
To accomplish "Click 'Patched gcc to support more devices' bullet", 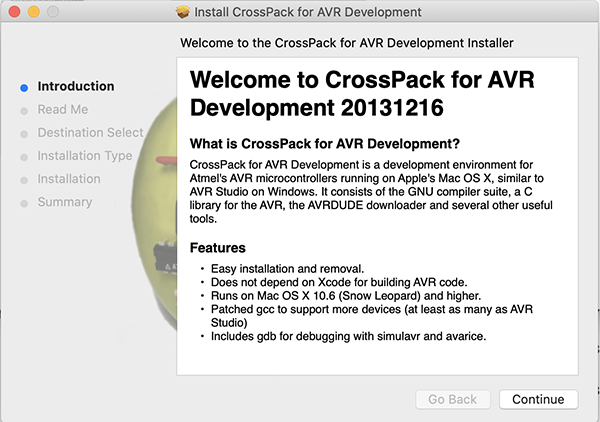I will [x=372, y=316].
